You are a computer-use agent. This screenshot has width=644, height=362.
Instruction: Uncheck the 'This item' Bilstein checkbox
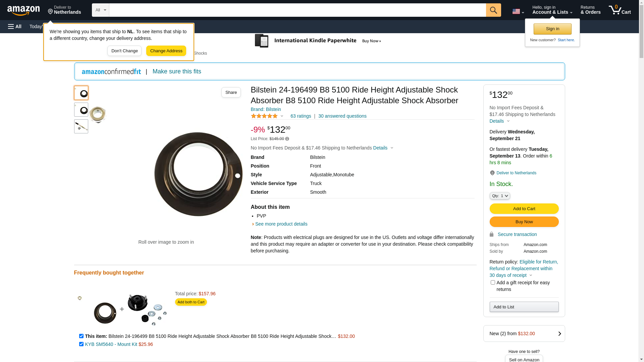[81, 336]
